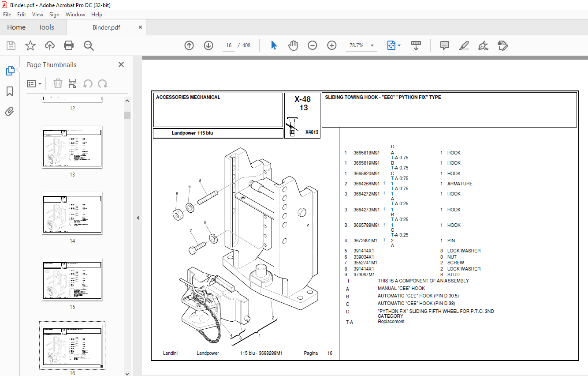Screen dimensions: 588x376
Task: Go to the previous page with the up arrow
Action: pos(189,45)
